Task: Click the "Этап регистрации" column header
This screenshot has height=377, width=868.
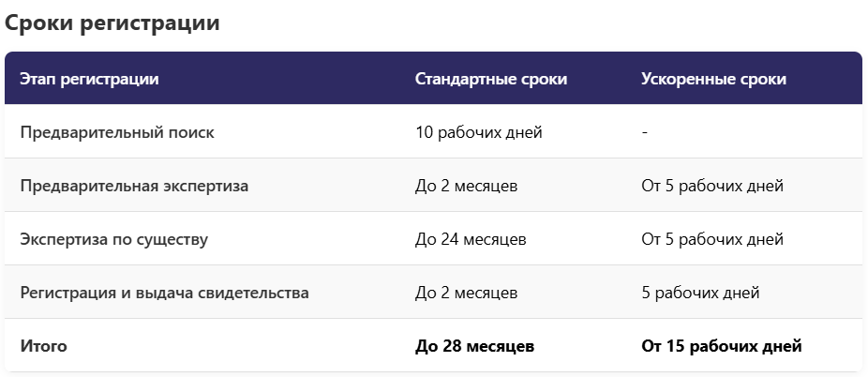Action: pos(89,79)
